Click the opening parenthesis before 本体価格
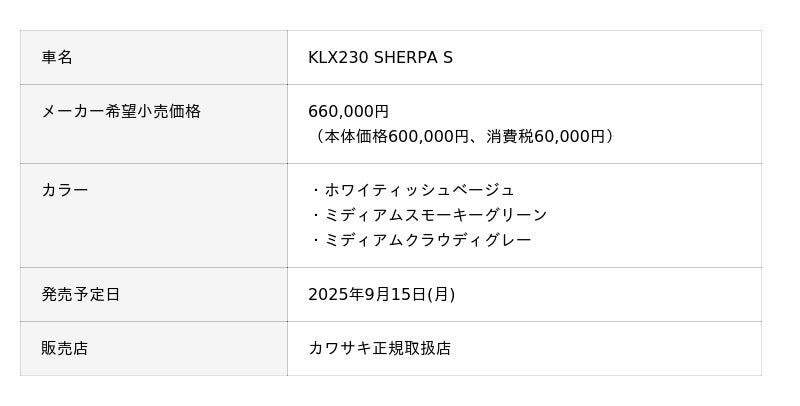Viewport: 800px width, 406px height. click(x=313, y=137)
